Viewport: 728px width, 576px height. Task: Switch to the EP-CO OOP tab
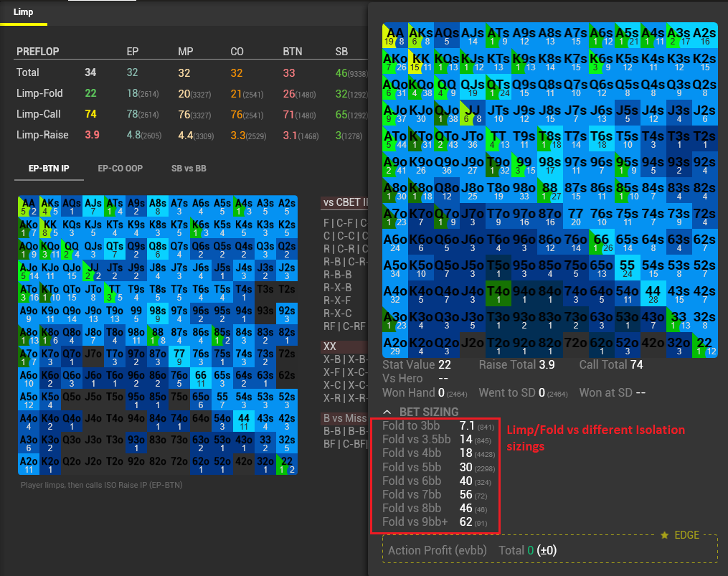pos(120,168)
